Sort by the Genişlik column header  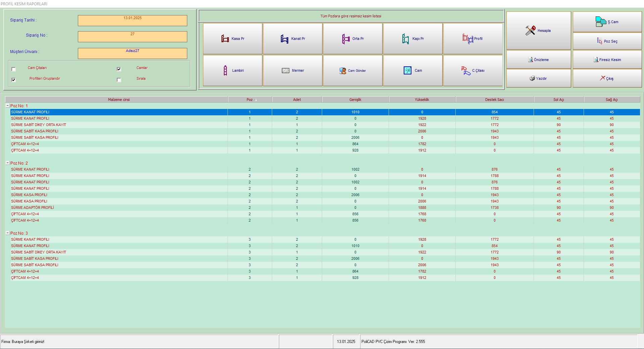coord(355,100)
